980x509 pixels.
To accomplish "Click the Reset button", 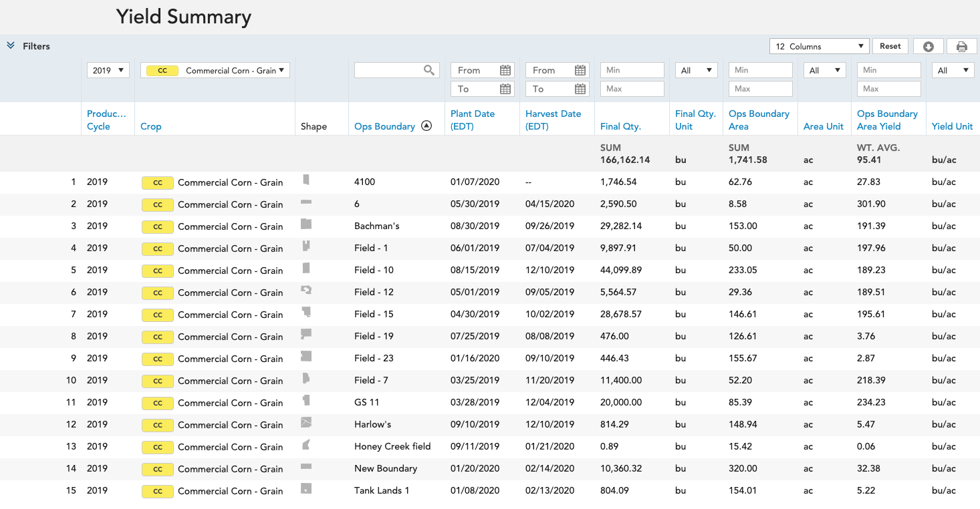I will coord(890,46).
